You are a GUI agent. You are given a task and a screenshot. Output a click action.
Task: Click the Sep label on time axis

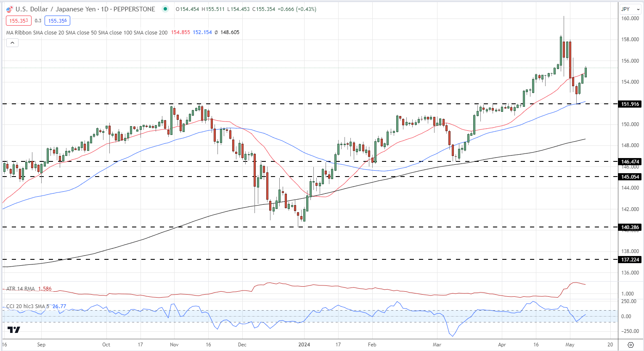coord(41,345)
